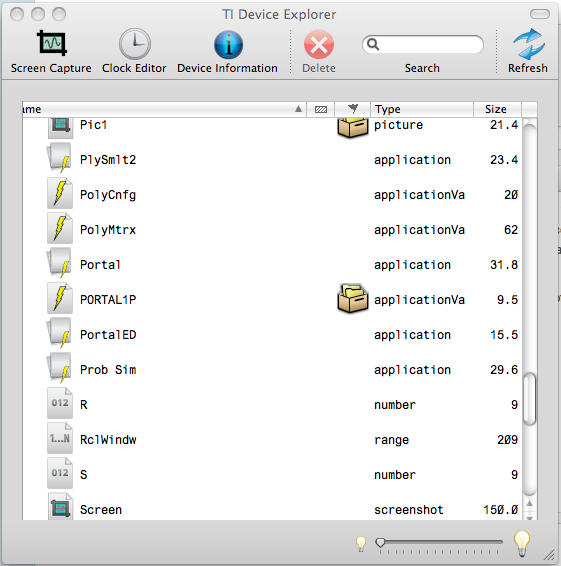Select the Pic1 file name
The height and width of the screenshot is (566, 561).
click(94, 125)
